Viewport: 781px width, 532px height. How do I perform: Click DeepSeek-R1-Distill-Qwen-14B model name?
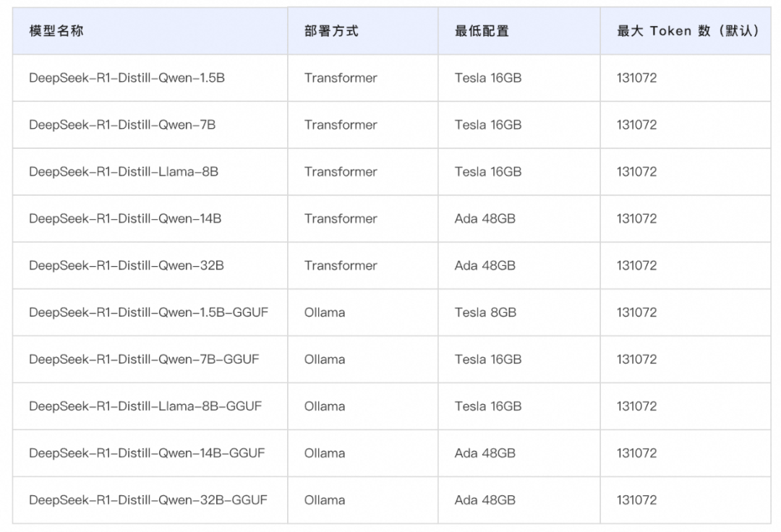tap(125, 219)
